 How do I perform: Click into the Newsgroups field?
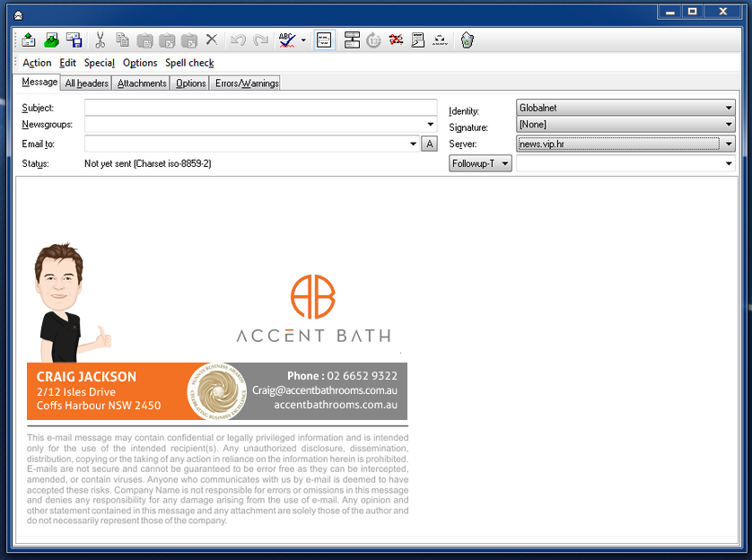click(255, 124)
